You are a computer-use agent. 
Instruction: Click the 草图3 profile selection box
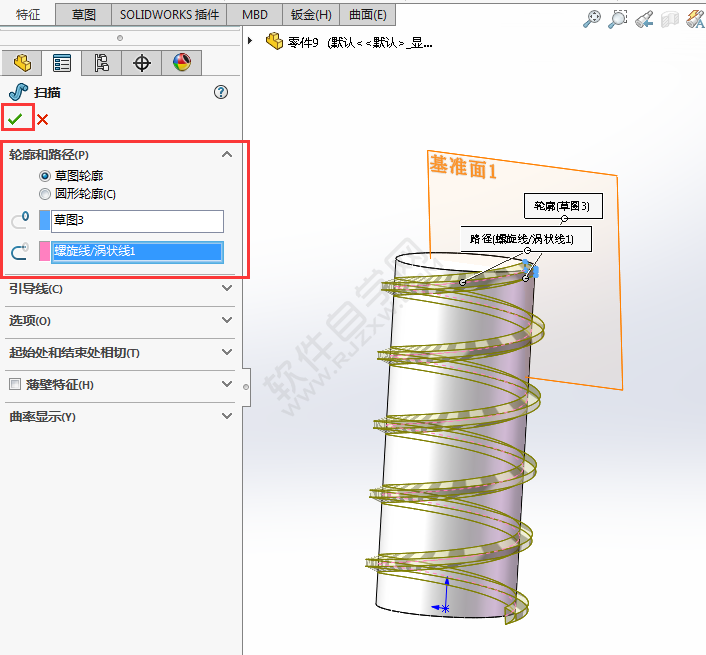coord(137,221)
